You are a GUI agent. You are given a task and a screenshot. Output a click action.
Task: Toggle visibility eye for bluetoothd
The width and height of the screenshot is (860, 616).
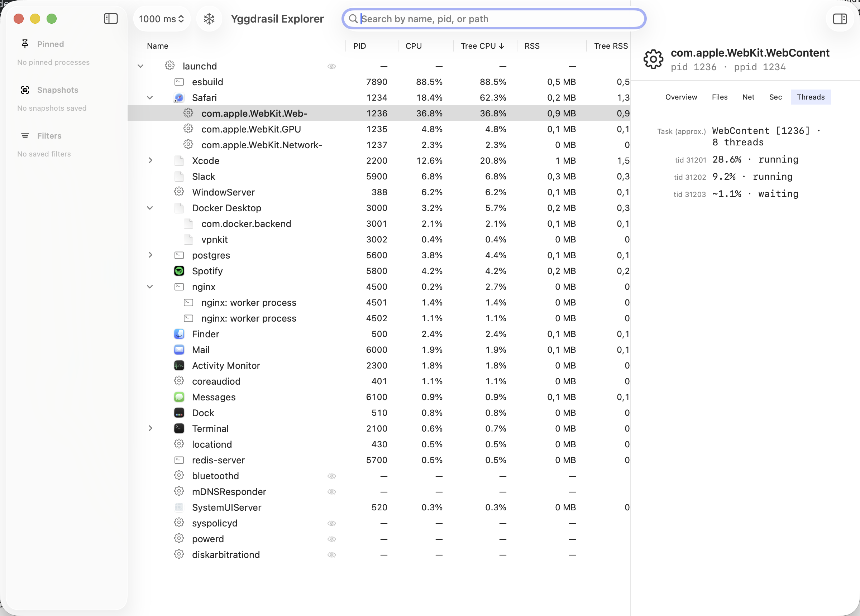point(332,476)
